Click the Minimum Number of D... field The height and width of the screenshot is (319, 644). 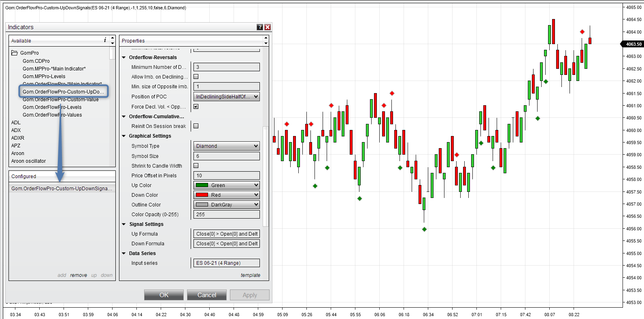pos(226,67)
